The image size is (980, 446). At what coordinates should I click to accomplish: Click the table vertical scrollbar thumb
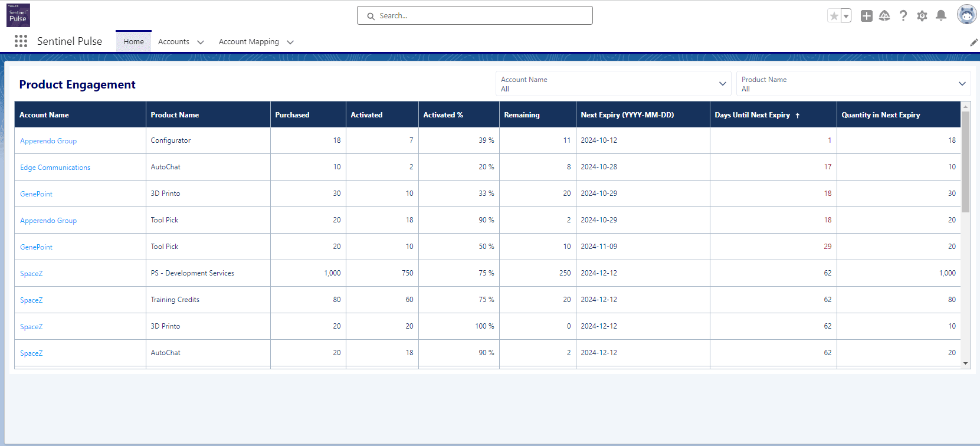coord(966,162)
